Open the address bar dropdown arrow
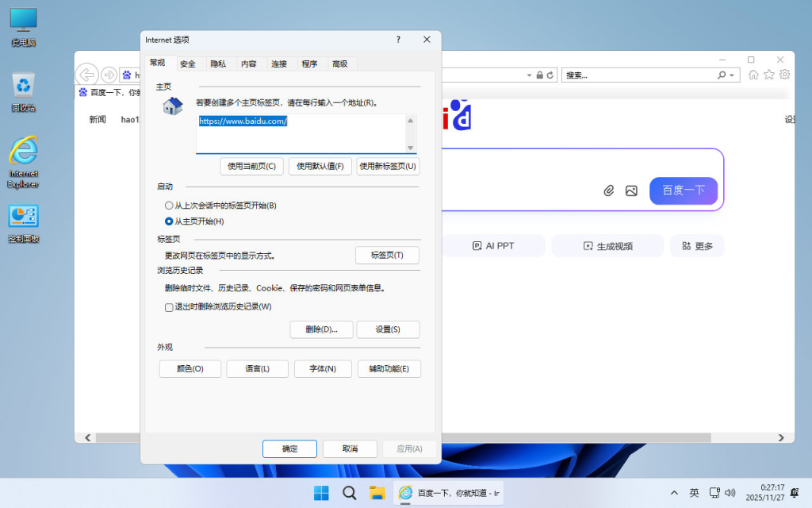812x508 pixels. (x=528, y=75)
